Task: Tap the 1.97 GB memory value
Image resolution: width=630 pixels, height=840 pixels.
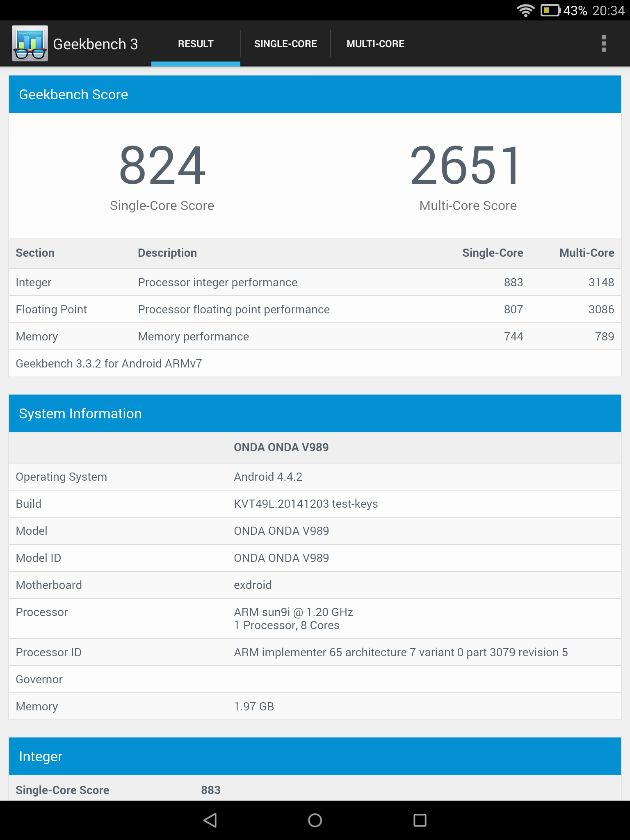Action: pyautogui.click(x=254, y=706)
